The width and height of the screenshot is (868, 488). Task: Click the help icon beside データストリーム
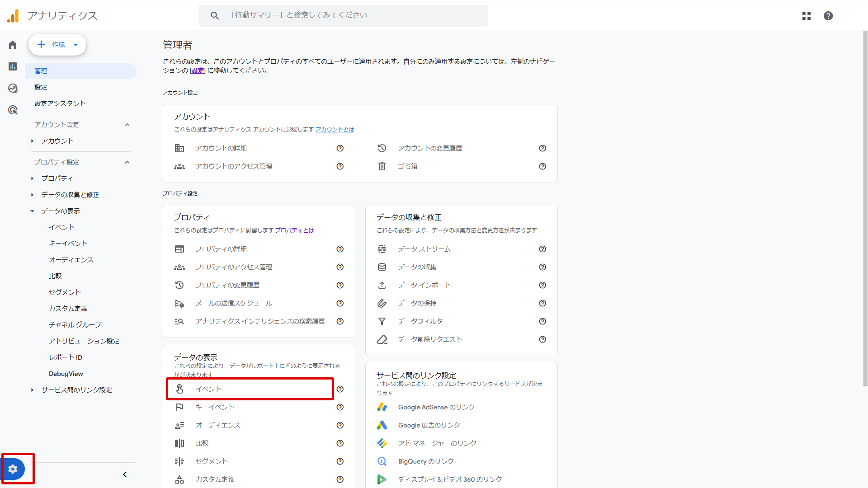[542, 249]
